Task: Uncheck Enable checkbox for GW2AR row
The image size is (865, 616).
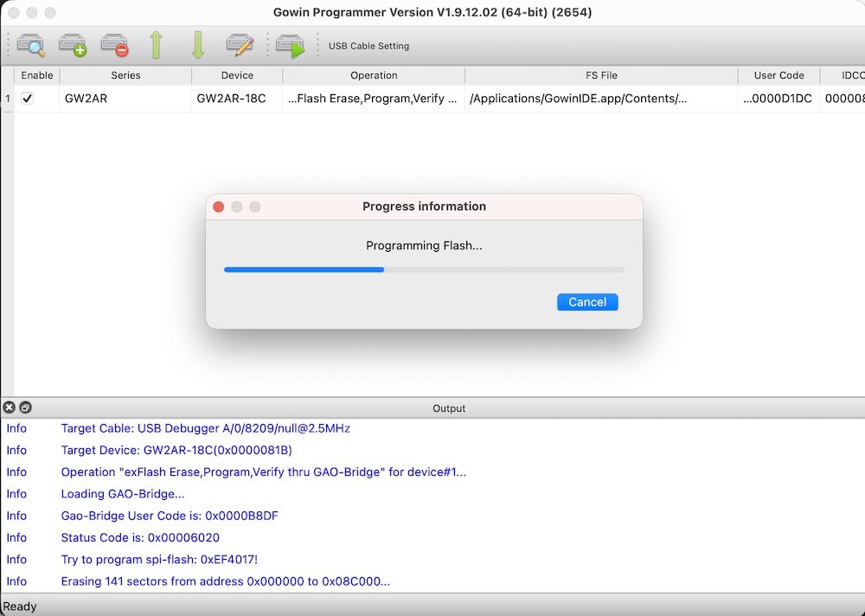Action: click(28, 99)
